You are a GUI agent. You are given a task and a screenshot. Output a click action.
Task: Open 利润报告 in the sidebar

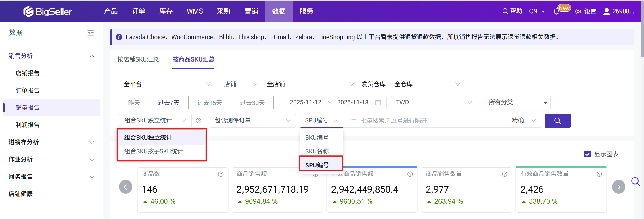tap(28, 125)
